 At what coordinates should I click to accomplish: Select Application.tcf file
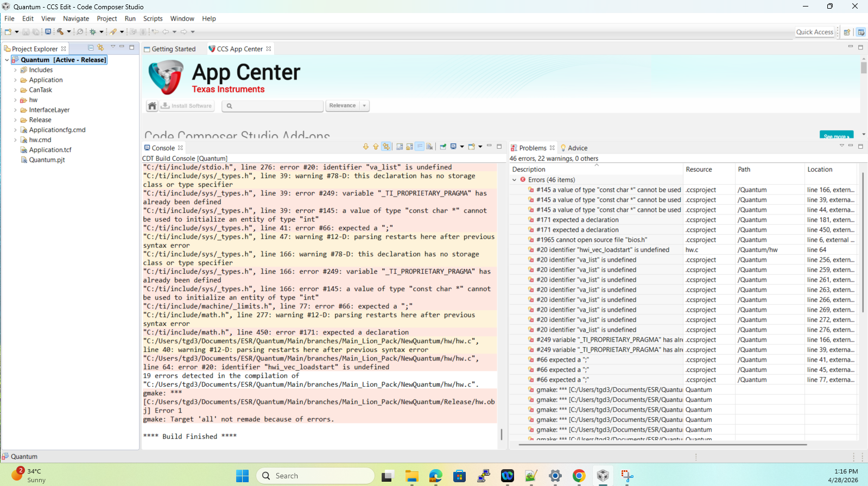[50, 150]
